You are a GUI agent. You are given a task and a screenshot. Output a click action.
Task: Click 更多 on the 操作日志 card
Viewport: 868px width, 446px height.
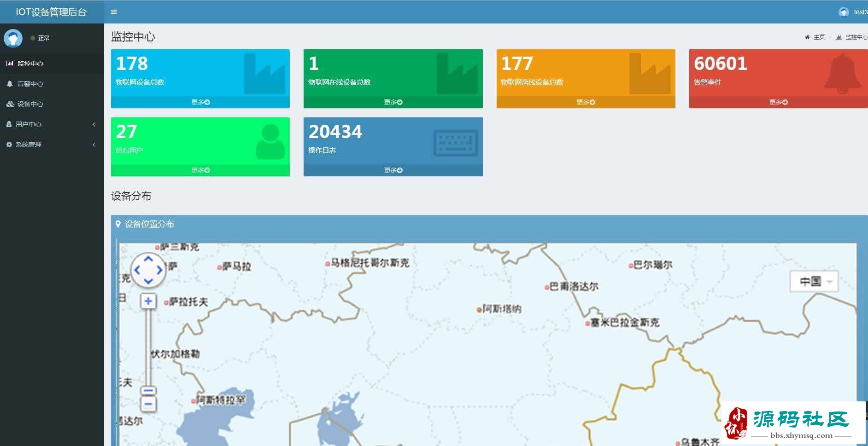pos(393,170)
